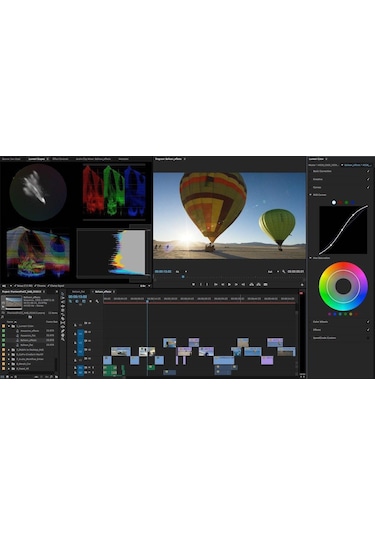This screenshot has height=535, width=375.
Task: Step forward one frame in Program monitor
Action: [x=236, y=284]
